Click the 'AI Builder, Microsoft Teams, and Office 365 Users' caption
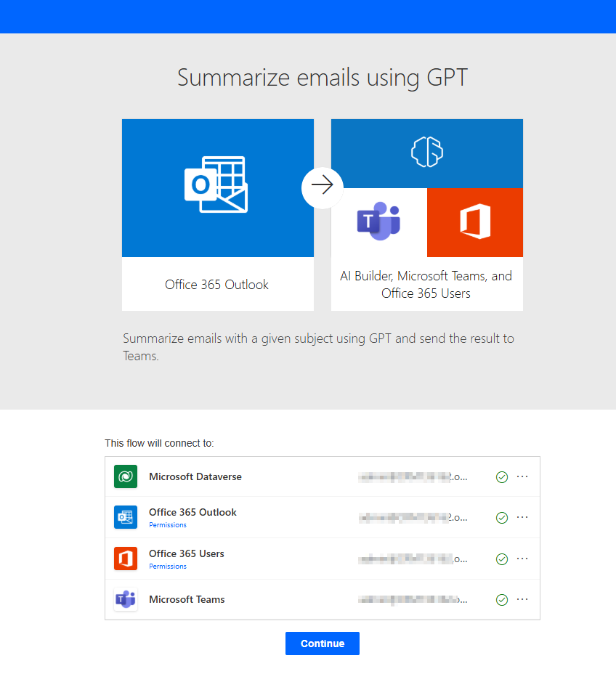The height and width of the screenshot is (682, 616). tap(426, 285)
